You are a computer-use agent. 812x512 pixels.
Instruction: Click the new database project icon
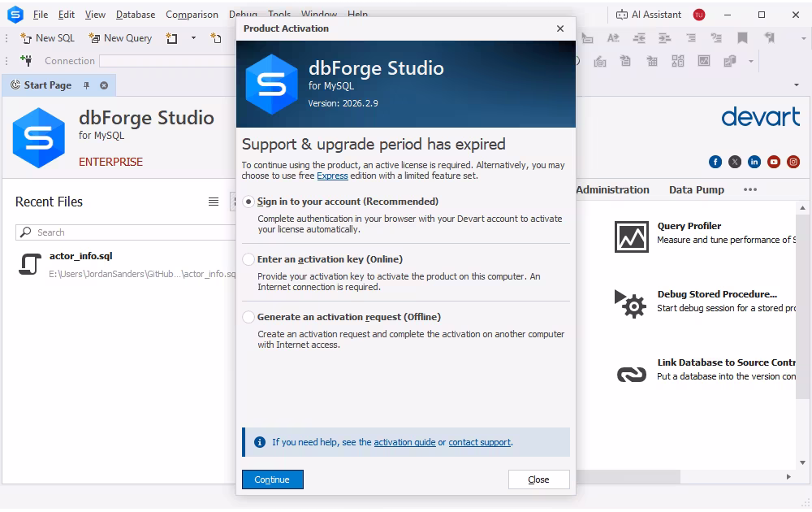coord(171,38)
